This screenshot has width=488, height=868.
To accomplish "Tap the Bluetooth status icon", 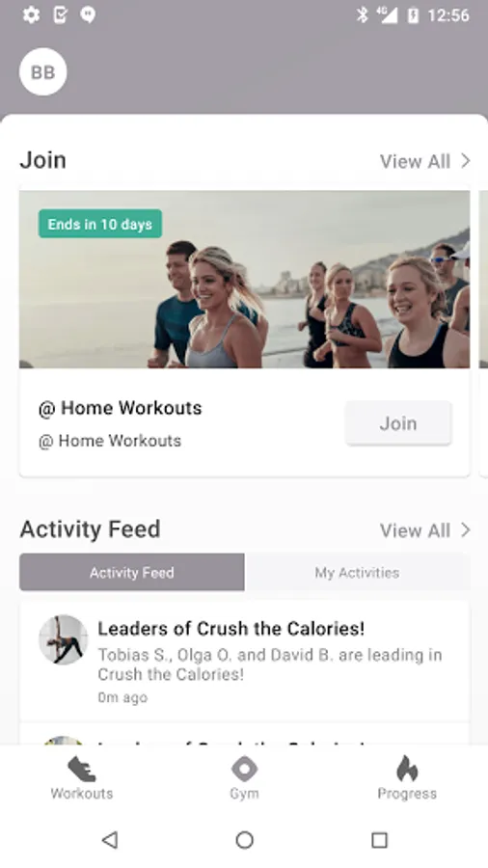I will [x=362, y=14].
